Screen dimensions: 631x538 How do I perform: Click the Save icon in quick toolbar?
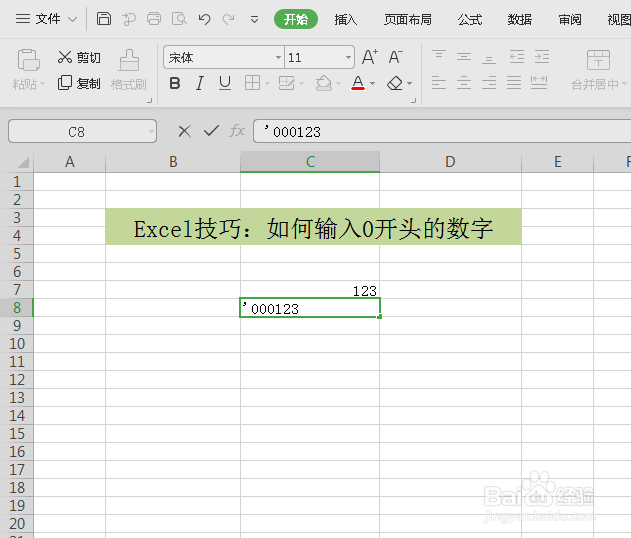[x=103, y=19]
